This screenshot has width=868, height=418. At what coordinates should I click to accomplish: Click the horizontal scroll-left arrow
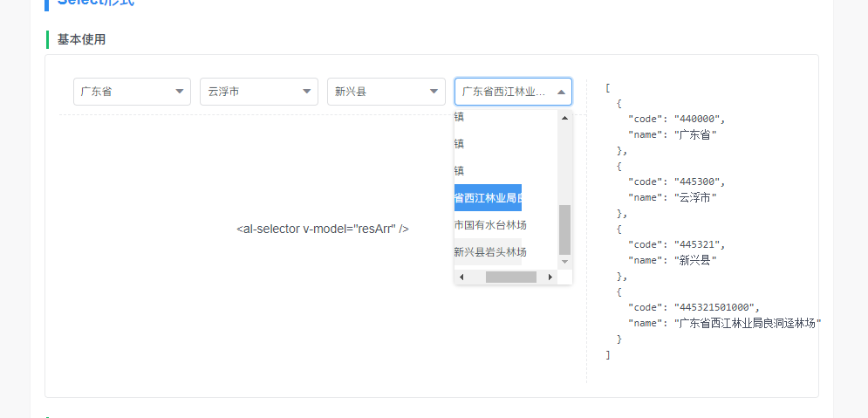click(461, 277)
